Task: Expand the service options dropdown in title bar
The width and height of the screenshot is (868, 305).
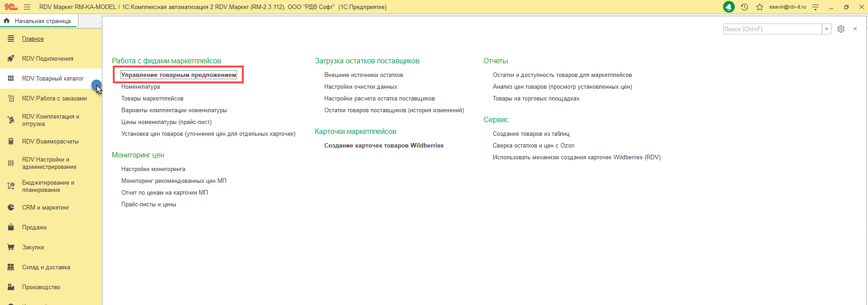Action: (815, 7)
